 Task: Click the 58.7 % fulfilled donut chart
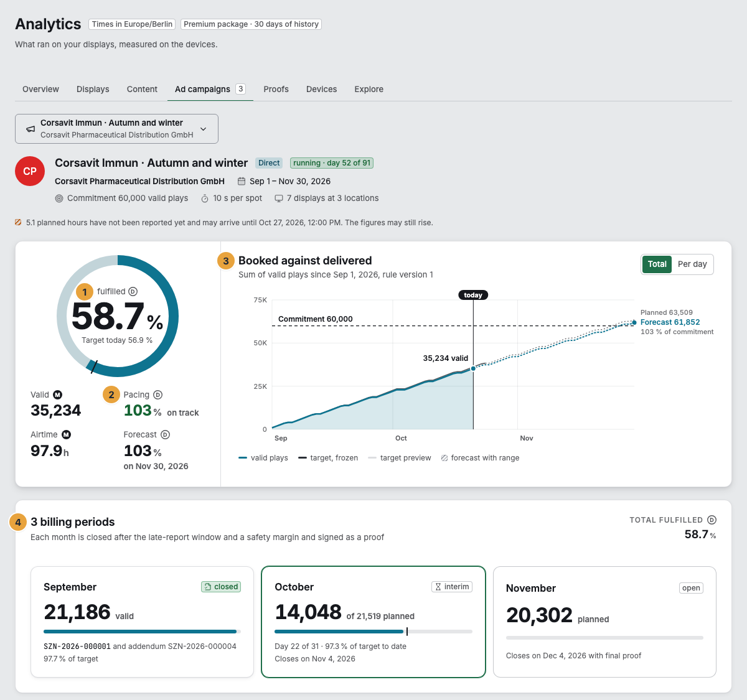click(x=118, y=316)
